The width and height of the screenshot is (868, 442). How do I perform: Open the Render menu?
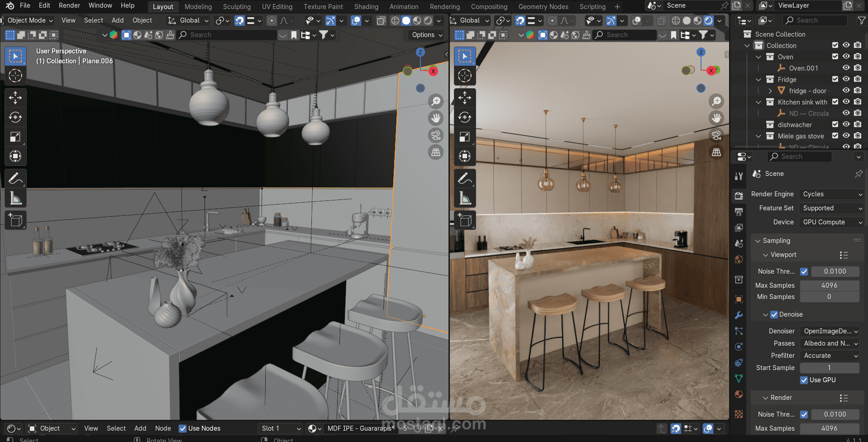coord(69,5)
